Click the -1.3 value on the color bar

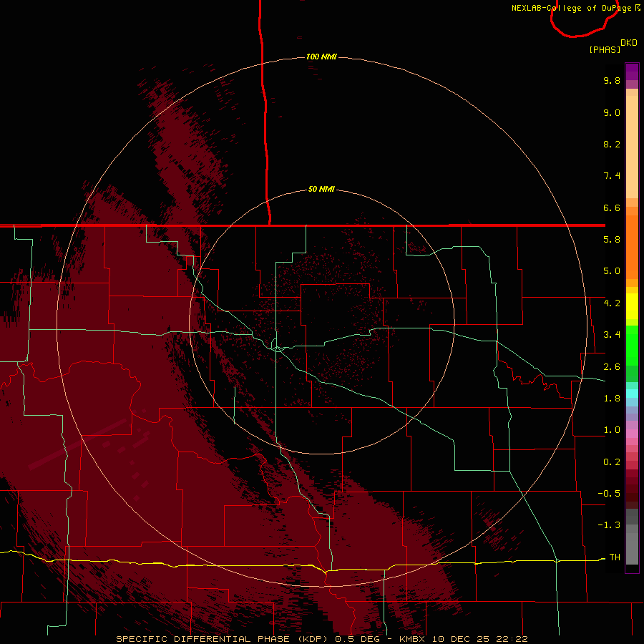[x=609, y=525]
